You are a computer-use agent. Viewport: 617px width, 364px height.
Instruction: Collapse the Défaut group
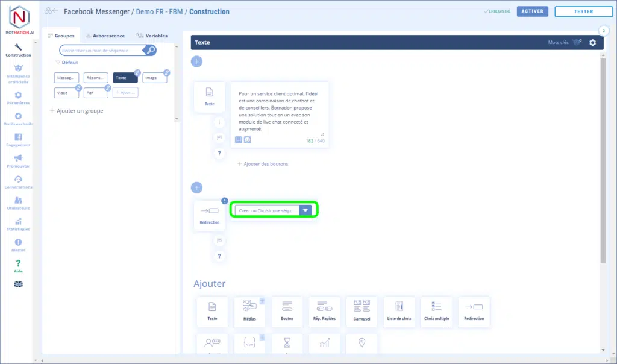click(x=58, y=63)
